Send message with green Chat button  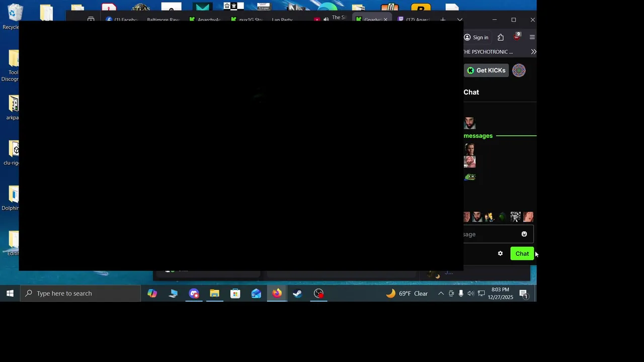click(x=522, y=253)
